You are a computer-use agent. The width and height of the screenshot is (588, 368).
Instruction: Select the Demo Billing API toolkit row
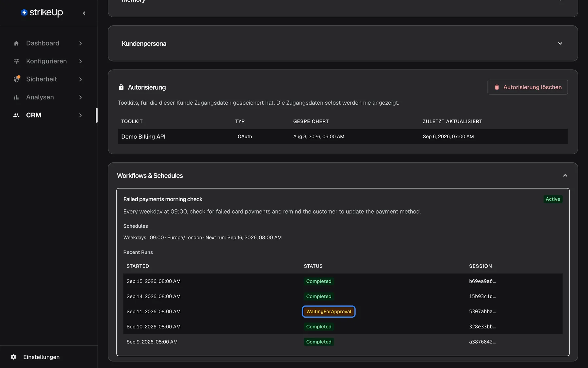coord(343,136)
